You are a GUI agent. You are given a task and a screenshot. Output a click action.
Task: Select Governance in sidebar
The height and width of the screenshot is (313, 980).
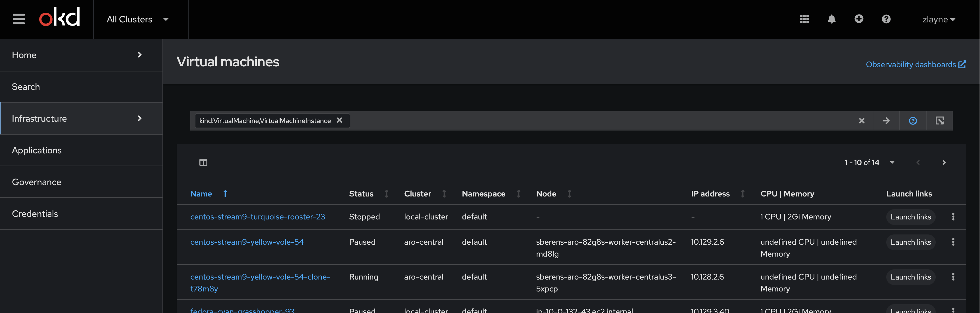click(x=37, y=182)
